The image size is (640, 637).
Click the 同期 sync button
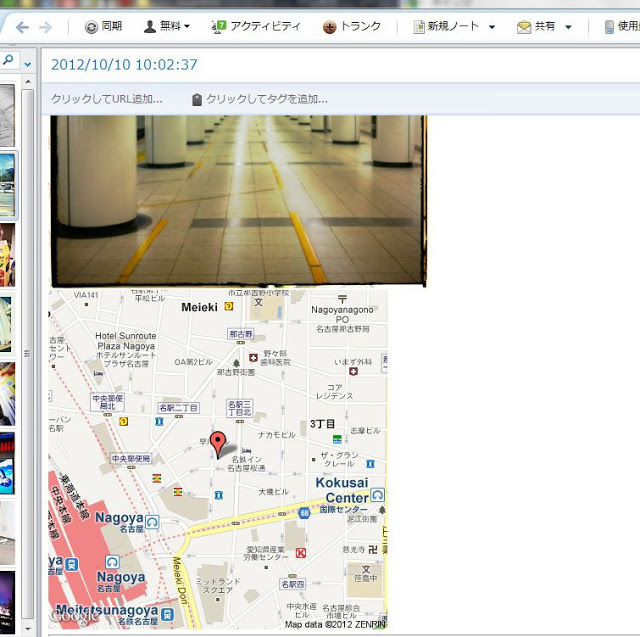[x=103, y=27]
